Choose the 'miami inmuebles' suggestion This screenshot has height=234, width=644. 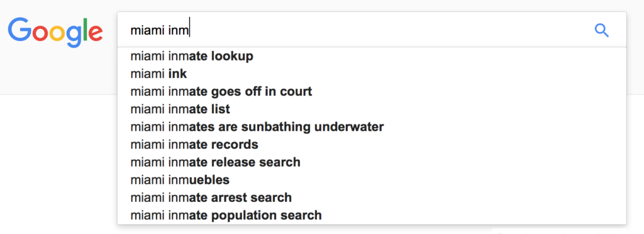tap(372, 180)
